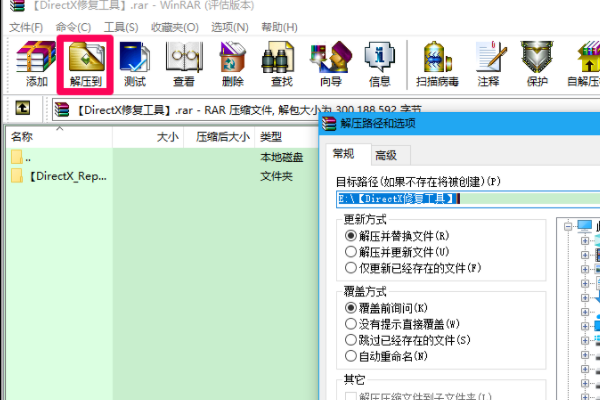Sort by 类型 column header

pyautogui.click(x=287, y=137)
